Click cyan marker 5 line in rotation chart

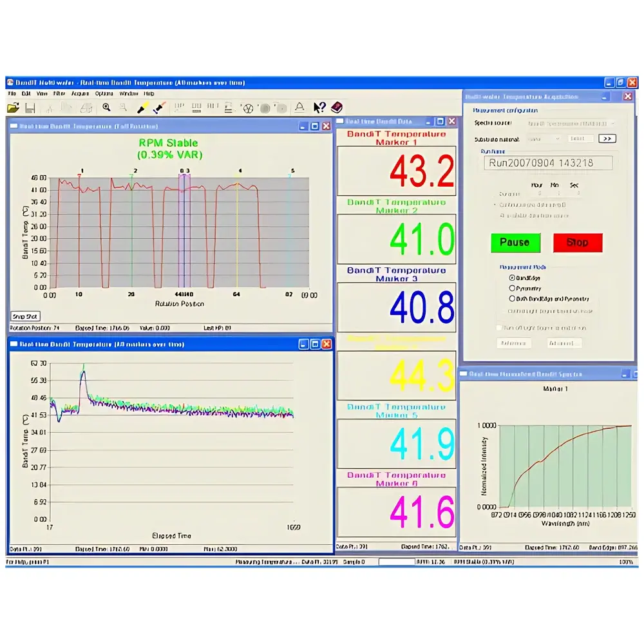coord(290,231)
